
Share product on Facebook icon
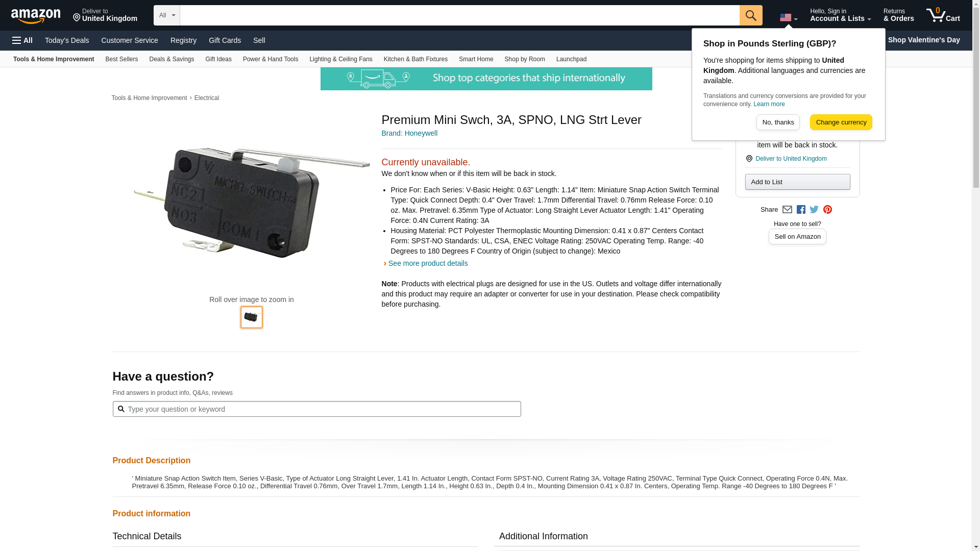coord(801,210)
